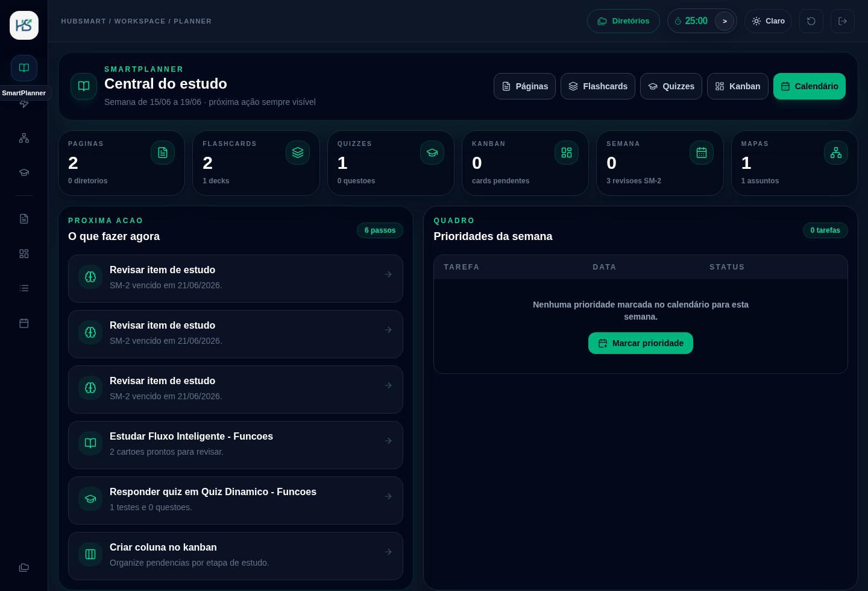Click the Quizzes card graduation cap icon
The height and width of the screenshot is (591, 868).
pos(432,153)
